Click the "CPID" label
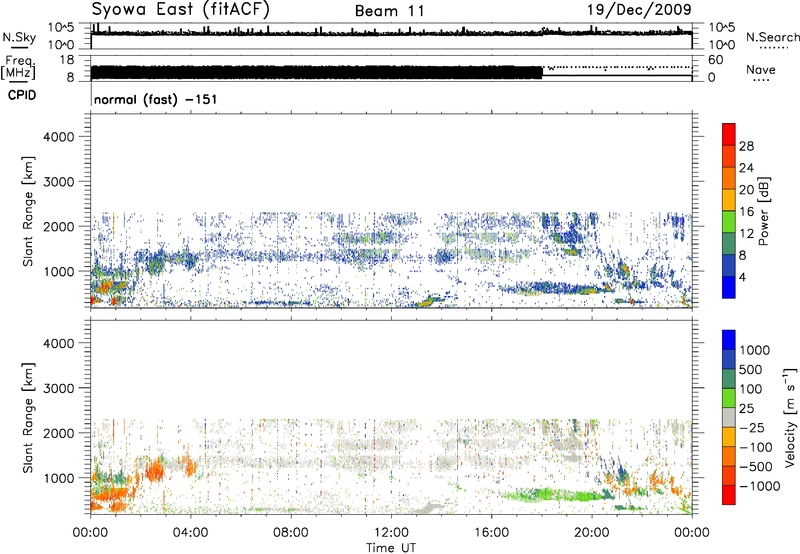 click(22, 95)
